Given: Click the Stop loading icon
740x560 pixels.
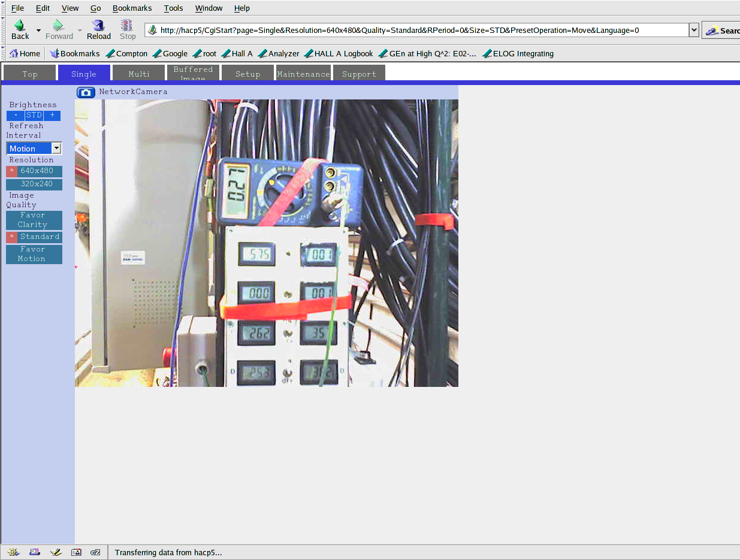Looking at the screenshot, I should coord(128,29).
